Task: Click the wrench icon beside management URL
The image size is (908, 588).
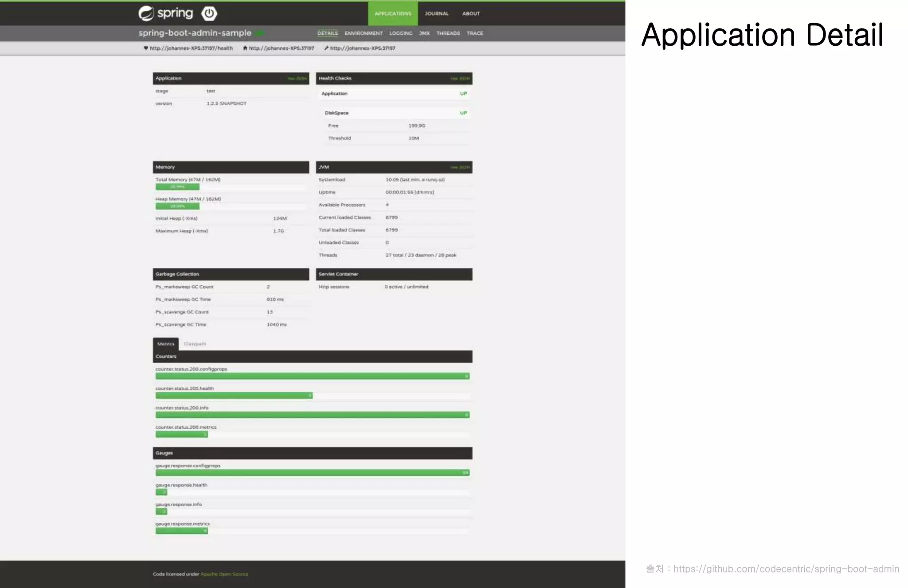Action: point(326,48)
